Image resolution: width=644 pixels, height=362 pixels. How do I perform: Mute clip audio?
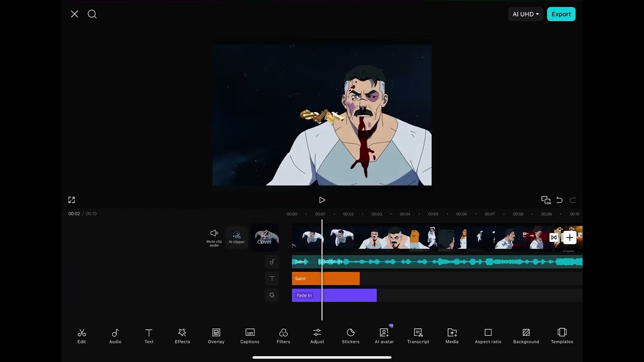pos(214,237)
